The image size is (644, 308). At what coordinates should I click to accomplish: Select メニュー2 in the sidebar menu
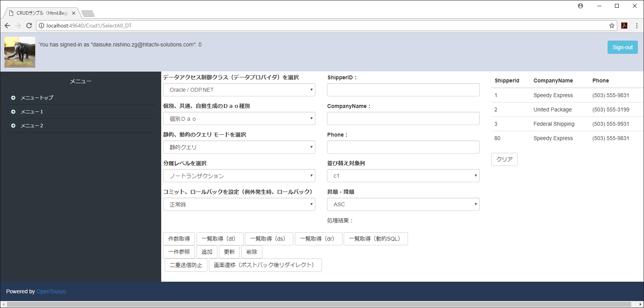pyautogui.click(x=32, y=125)
